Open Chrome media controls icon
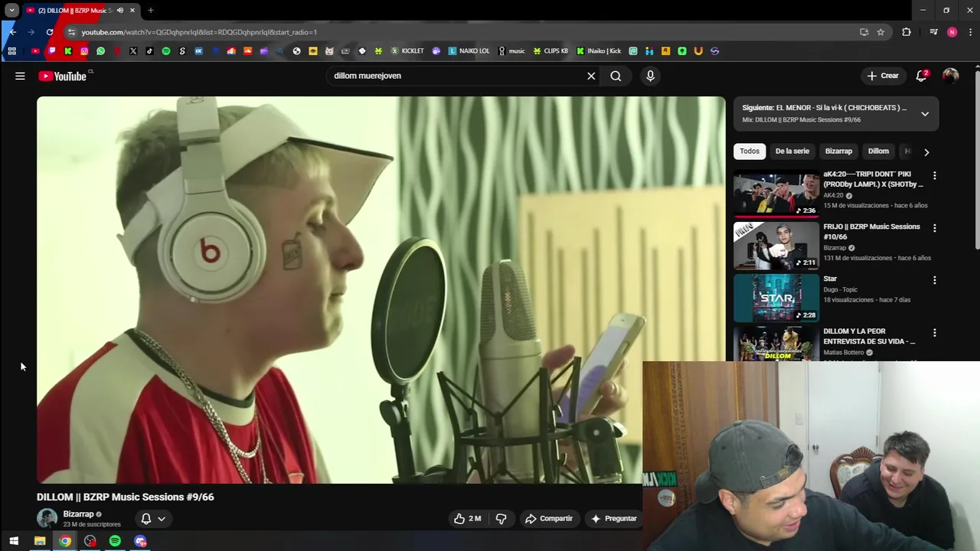Image resolution: width=980 pixels, height=551 pixels. (x=933, y=32)
